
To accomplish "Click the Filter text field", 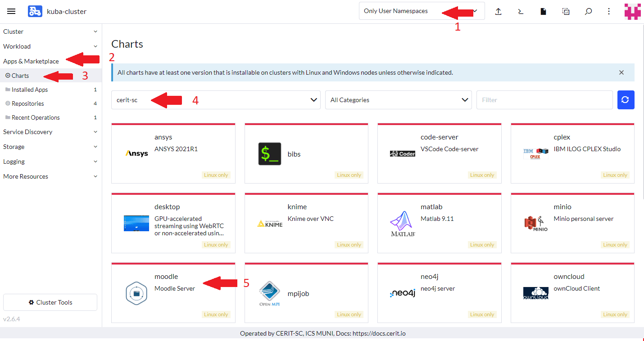I will point(544,100).
